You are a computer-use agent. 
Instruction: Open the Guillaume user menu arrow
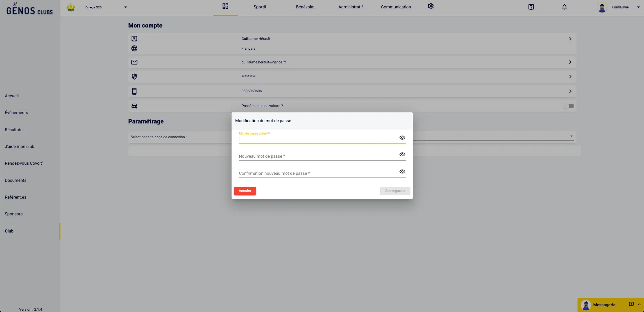pos(638,7)
